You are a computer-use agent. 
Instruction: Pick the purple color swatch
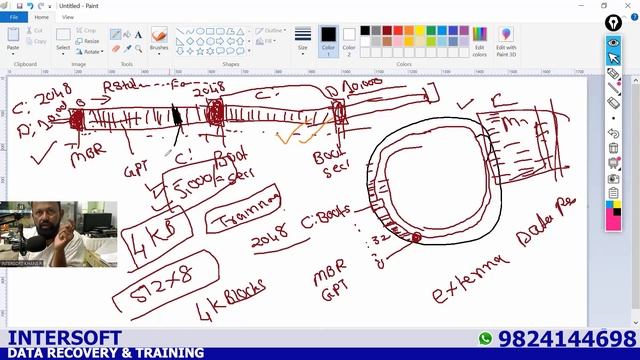(x=464, y=31)
